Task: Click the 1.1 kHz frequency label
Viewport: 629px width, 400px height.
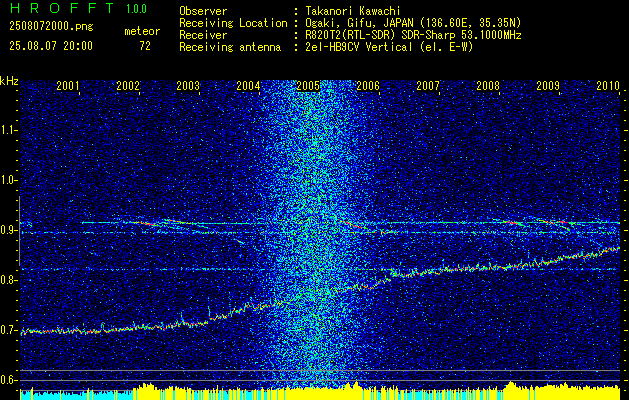Action: point(8,130)
